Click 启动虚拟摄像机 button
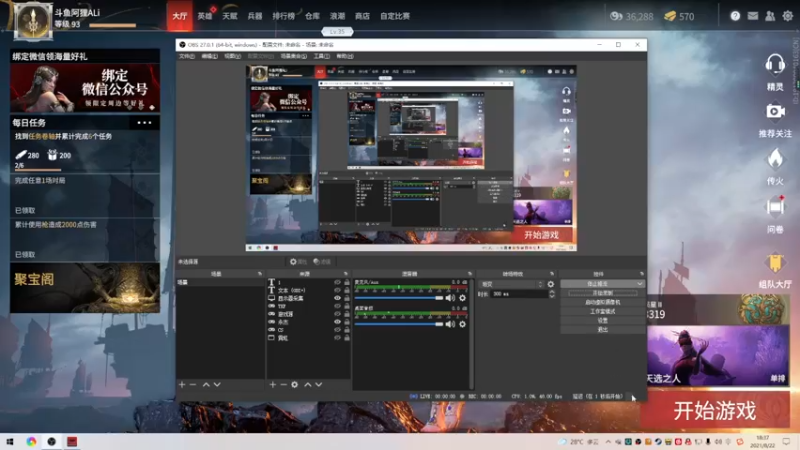 (603, 302)
